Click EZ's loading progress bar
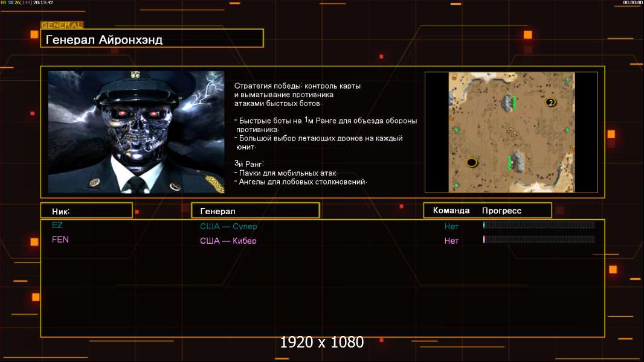Image resolution: width=644 pixels, height=362 pixels. point(539,224)
